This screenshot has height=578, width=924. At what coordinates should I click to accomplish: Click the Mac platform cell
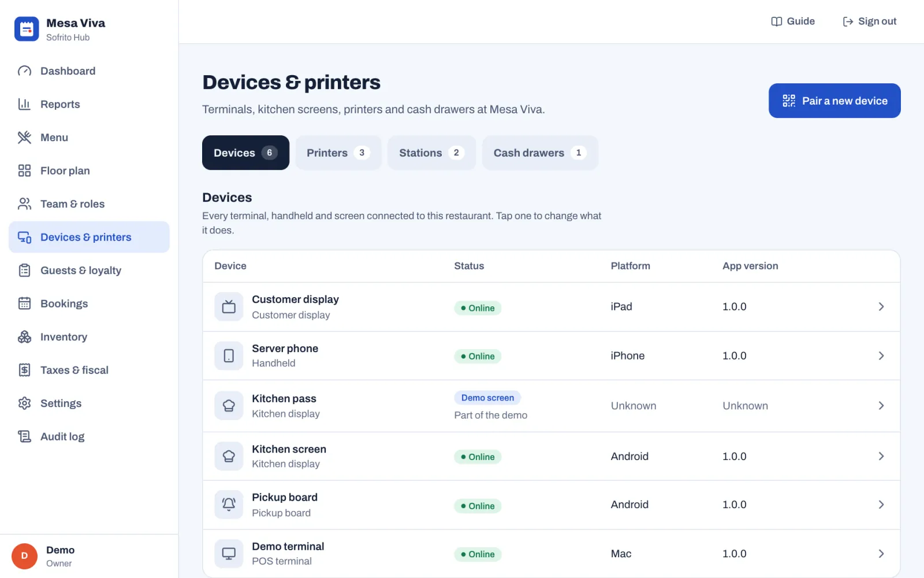tap(621, 554)
